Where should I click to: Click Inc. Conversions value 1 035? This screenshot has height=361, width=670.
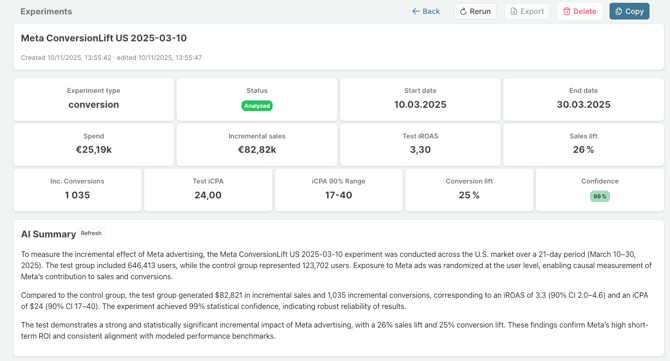point(77,195)
